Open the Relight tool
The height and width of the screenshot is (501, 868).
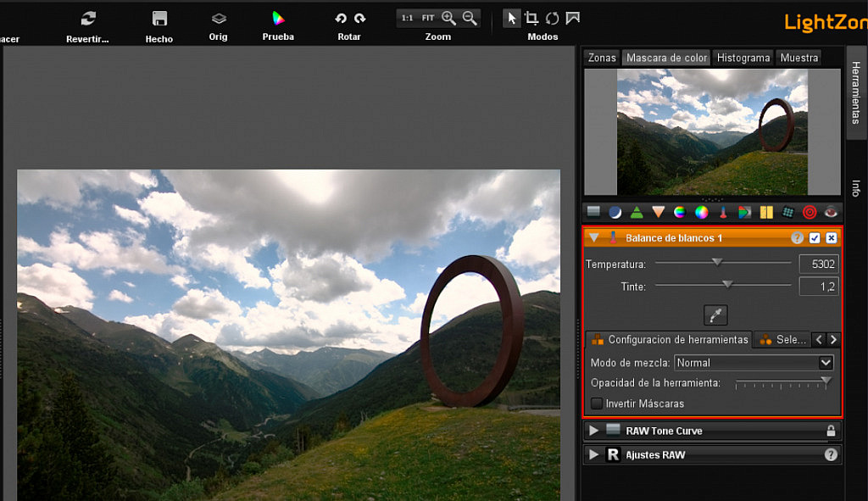[616, 212]
